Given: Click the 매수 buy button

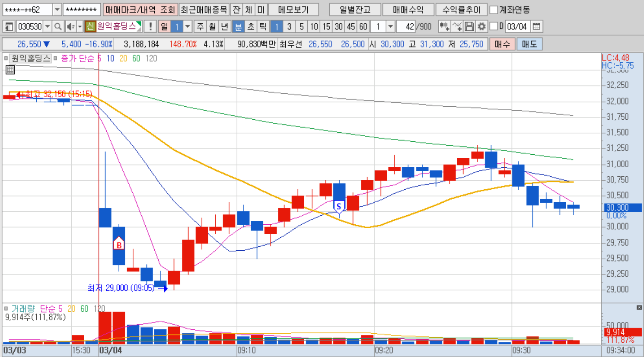Looking at the screenshot, I should point(502,44).
